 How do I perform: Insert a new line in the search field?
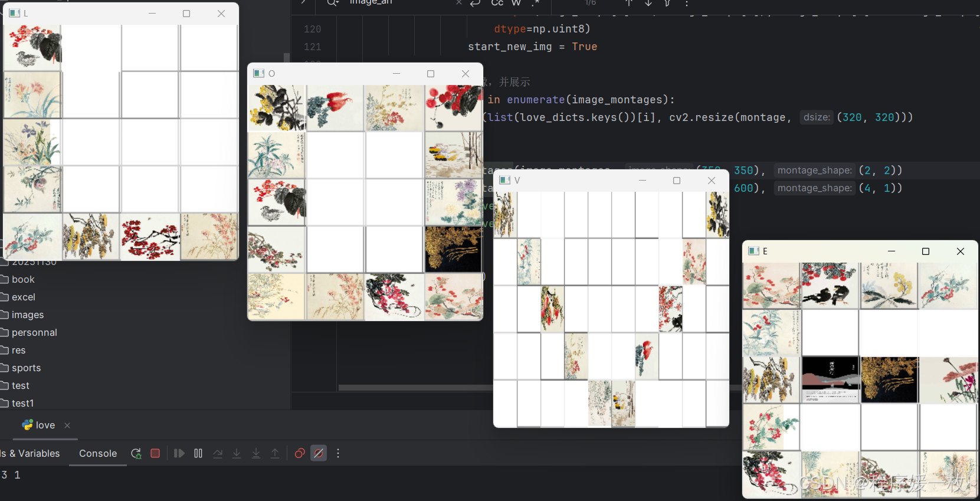[476, 3]
